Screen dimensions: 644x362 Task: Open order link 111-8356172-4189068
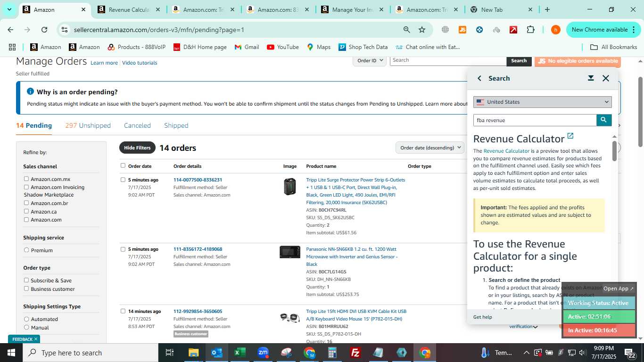(x=198, y=249)
